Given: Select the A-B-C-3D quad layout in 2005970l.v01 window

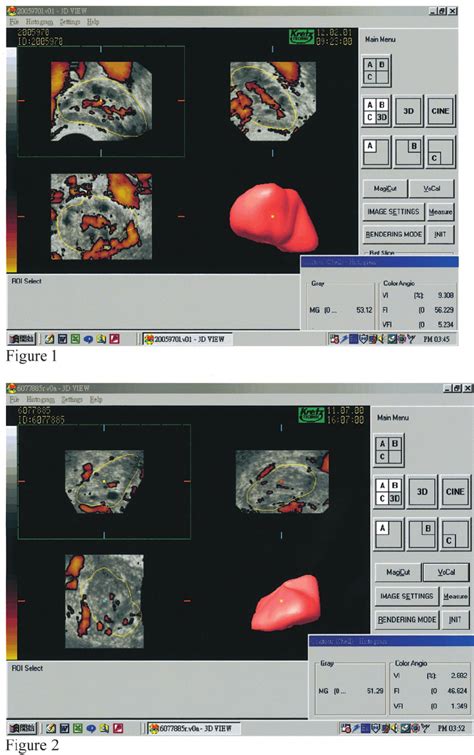Looking at the screenshot, I should point(376,111).
